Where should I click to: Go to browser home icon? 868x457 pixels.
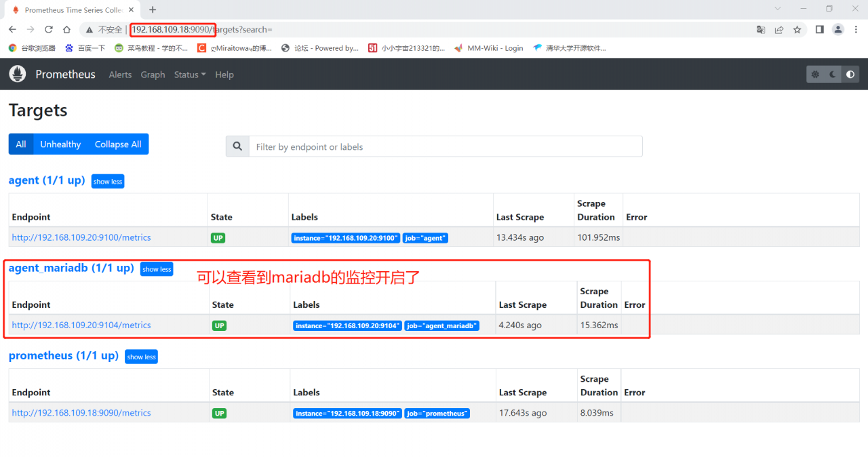[x=66, y=30]
